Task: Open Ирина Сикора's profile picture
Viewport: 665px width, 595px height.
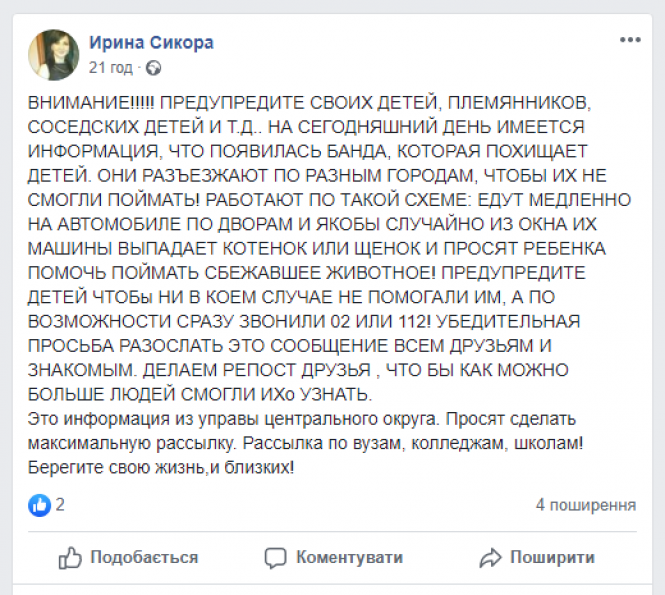Action: 53,54
